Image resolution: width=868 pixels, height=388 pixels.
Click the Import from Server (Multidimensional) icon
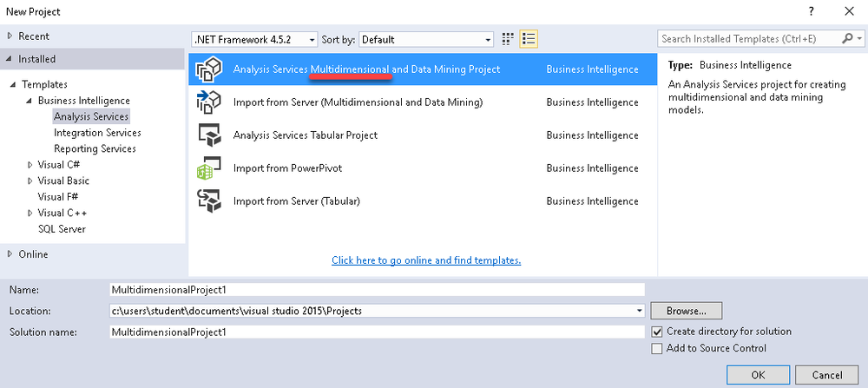[x=209, y=102]
